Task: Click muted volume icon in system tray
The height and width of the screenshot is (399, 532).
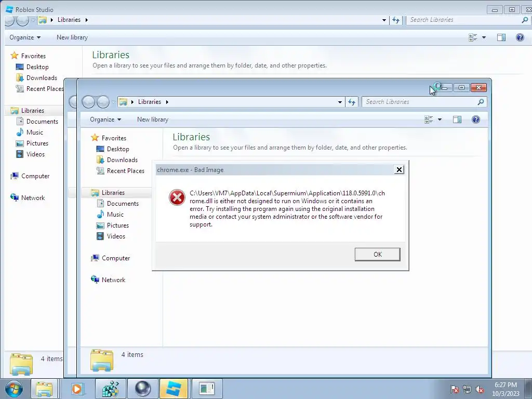Action: (x=480, y=389)
